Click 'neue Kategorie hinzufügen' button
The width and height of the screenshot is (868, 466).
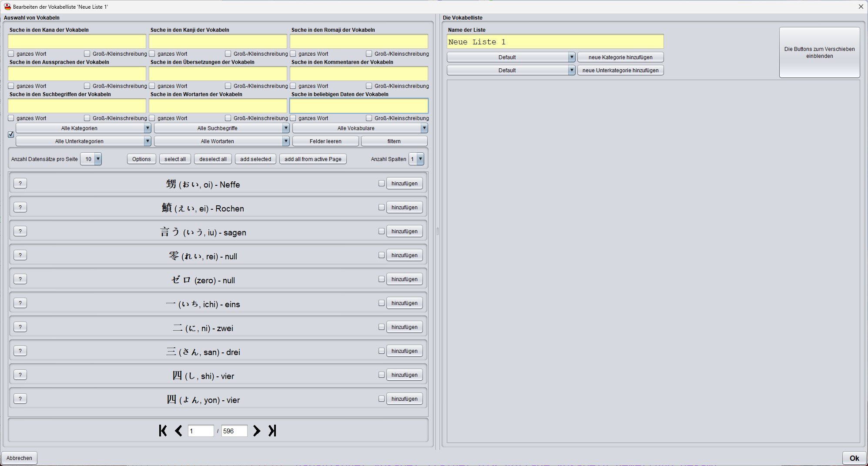(x=620, y=57)
